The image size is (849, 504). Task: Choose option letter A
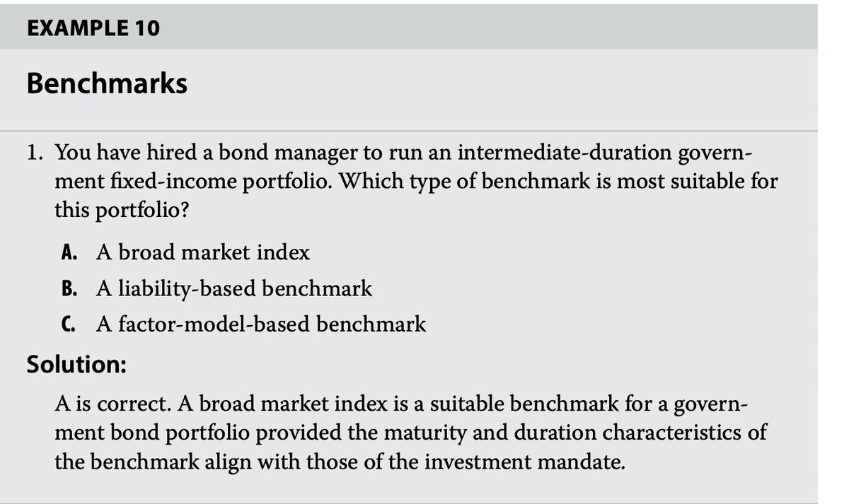click(69, 252)
